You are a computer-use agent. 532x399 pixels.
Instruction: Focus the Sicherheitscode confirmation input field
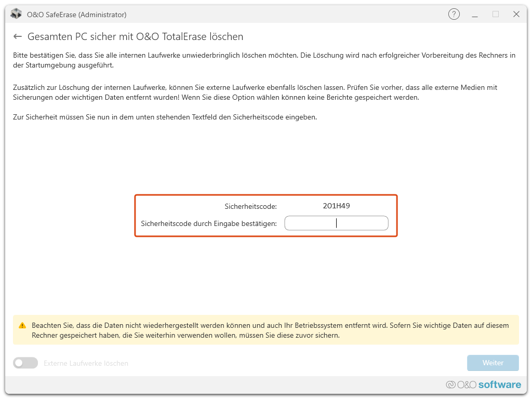click(x=336, y=223)
